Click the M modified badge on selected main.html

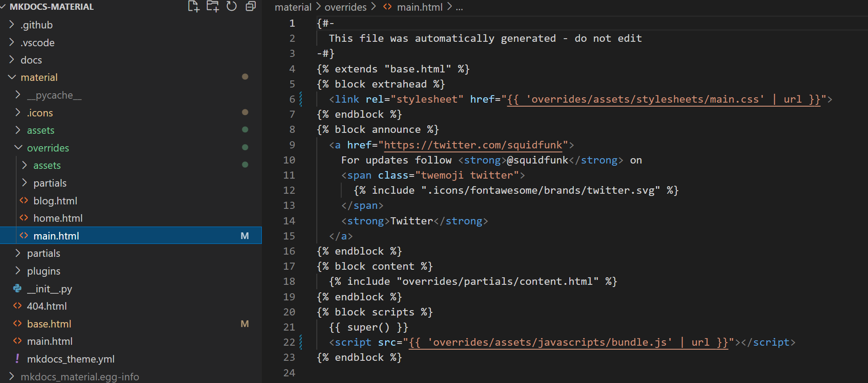tap(245, 236)
